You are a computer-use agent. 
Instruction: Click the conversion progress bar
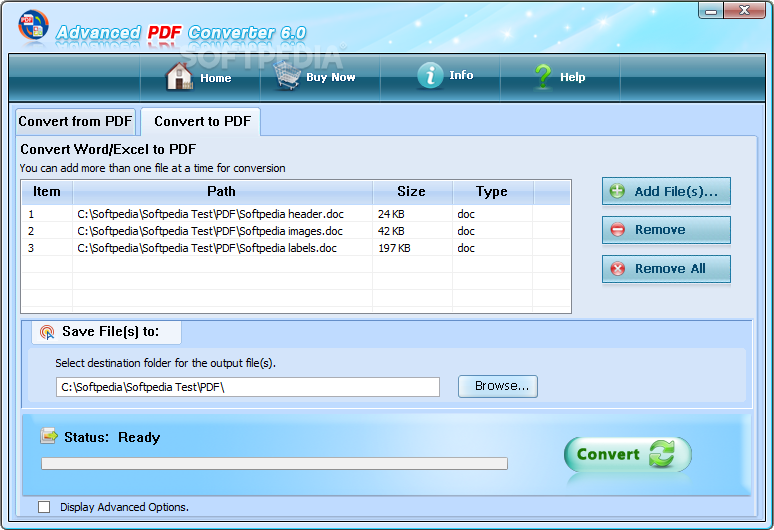[x=274, y=463]
